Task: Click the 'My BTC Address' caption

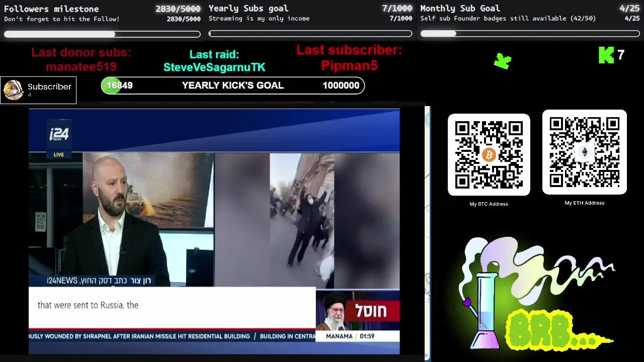Action: 489,204
